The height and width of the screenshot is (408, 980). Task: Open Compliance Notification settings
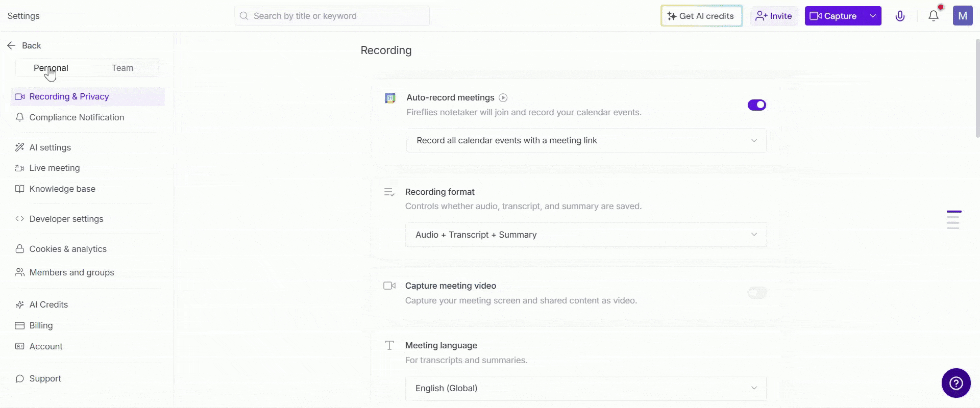coord(77,117)
